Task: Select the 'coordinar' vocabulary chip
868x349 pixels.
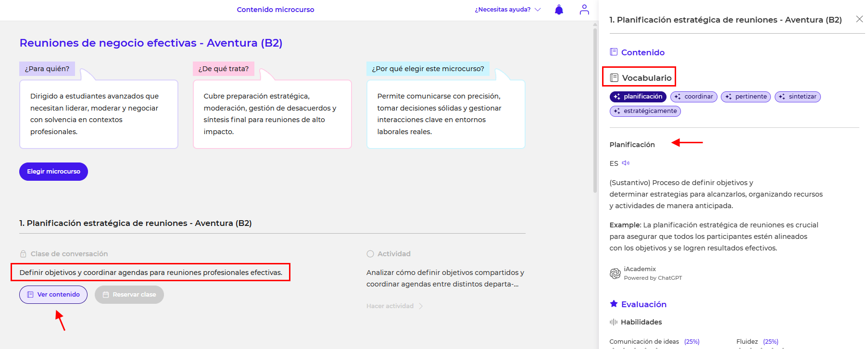Action: pyautogui.click(x=693, y=97)
